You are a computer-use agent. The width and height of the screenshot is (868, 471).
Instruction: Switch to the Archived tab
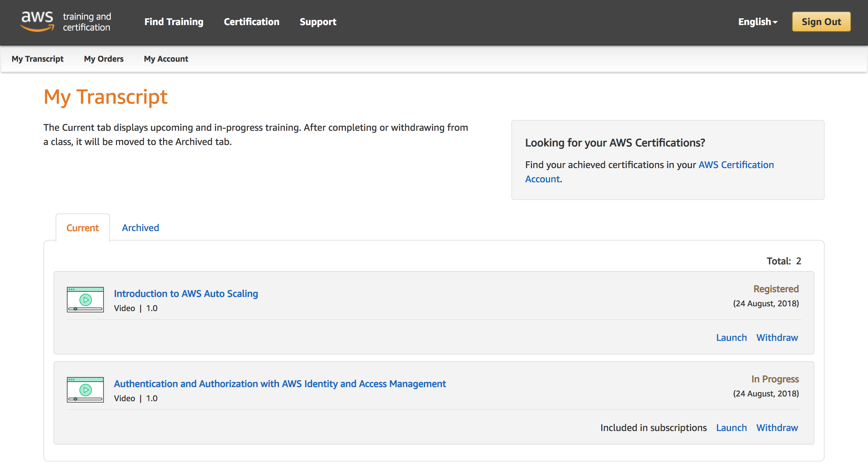(140, 228)
